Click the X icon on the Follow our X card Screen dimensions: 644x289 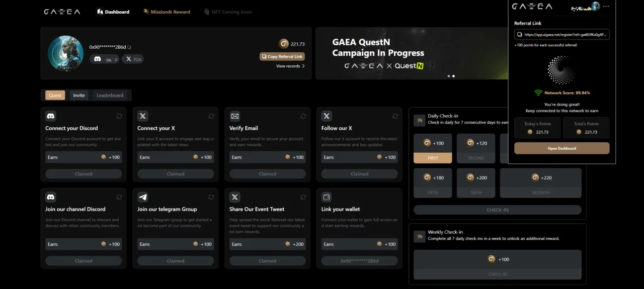(x=327, y=116)
